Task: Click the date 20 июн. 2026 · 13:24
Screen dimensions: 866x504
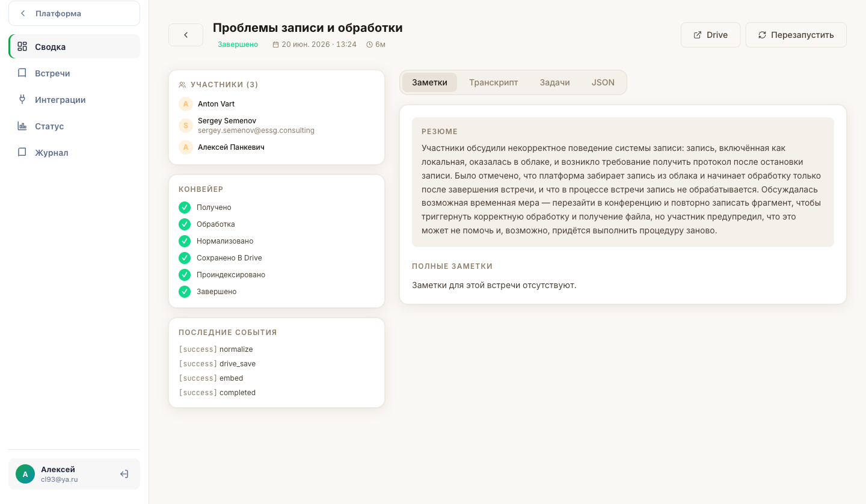Action: pyautogui.click(x=319, y=45)
